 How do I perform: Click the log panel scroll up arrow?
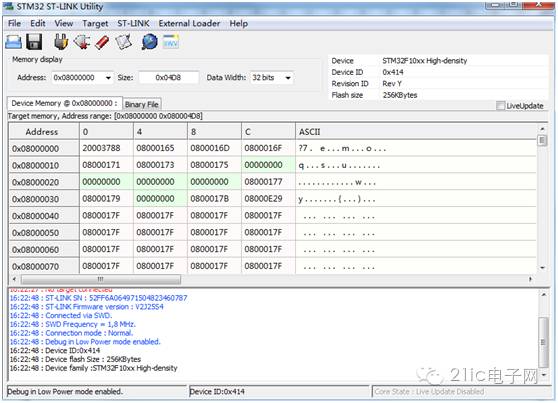point(543,294)
